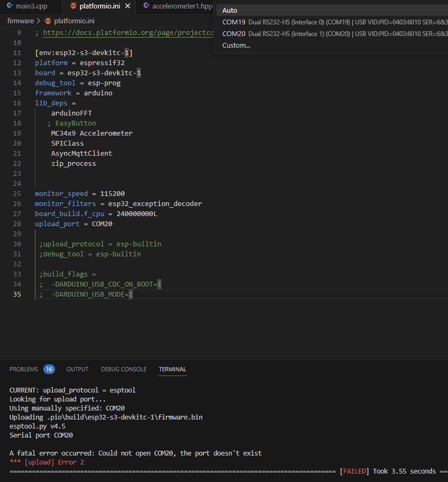
Task: Click the C++ file icon on accelerometer1.hpp tab
Action: pyautogui.click(x=146, y=5)
